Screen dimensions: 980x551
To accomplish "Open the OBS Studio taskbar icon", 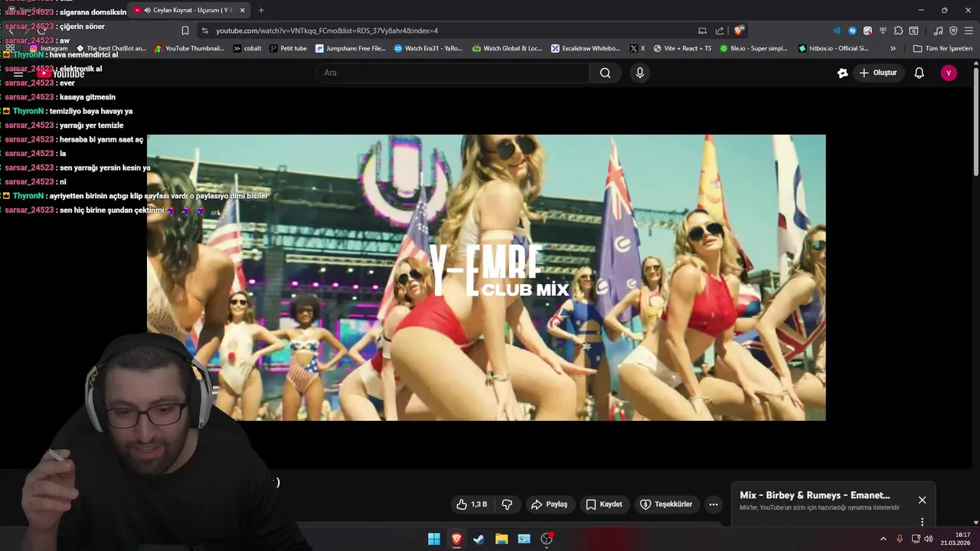I will pos(547,539).
